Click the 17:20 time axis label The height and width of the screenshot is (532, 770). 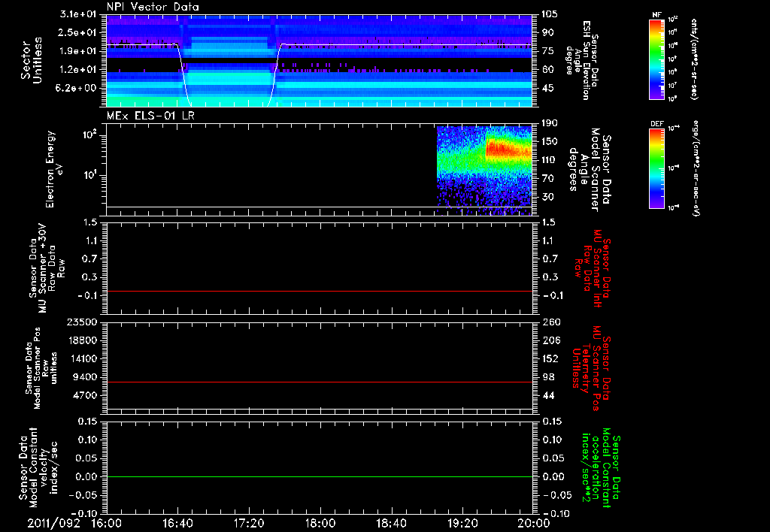pyautogui.click(x=248, y=523)
